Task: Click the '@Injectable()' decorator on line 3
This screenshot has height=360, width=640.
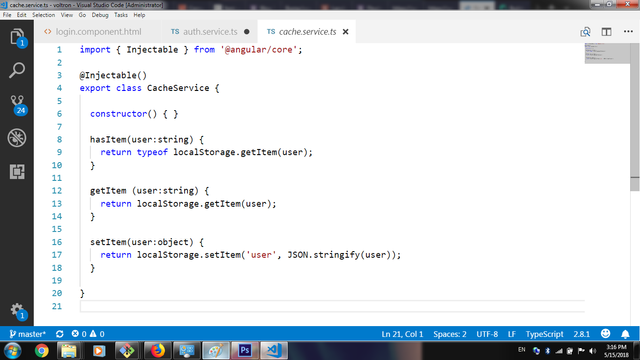Action: (x=113, y=75)
